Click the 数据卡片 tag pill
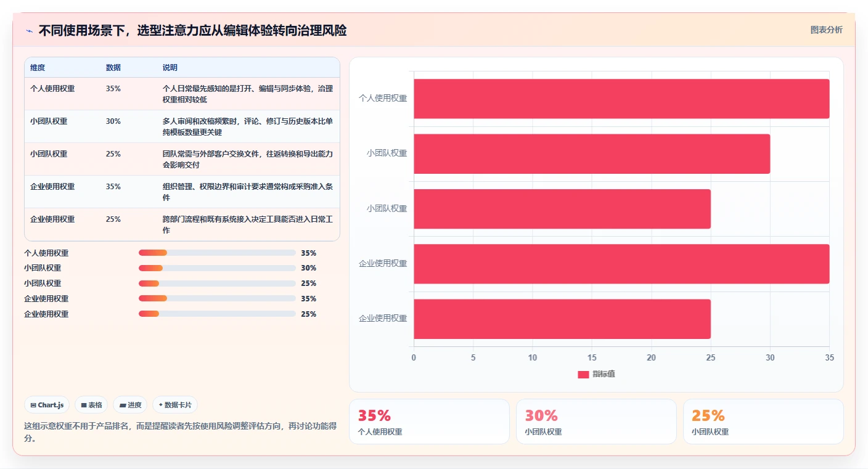Screen dimensions: 868x469 click(x=175, y=405)
